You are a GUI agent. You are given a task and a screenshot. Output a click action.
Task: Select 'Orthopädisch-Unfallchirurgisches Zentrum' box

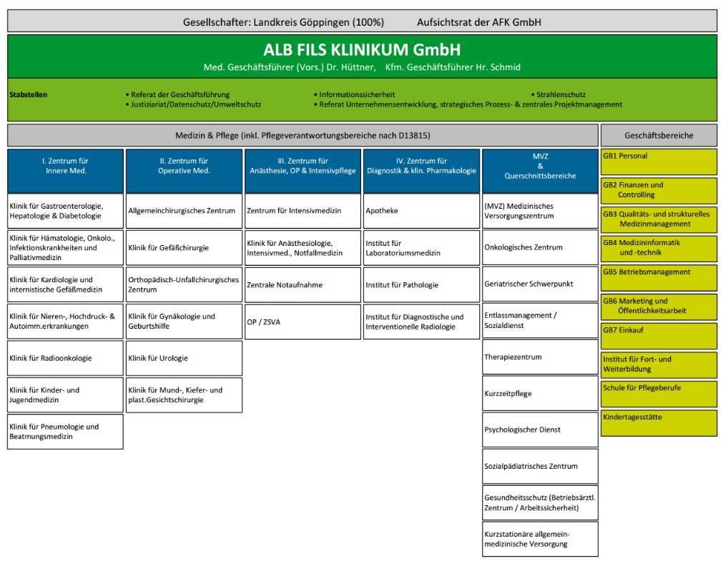coord(185,284)
